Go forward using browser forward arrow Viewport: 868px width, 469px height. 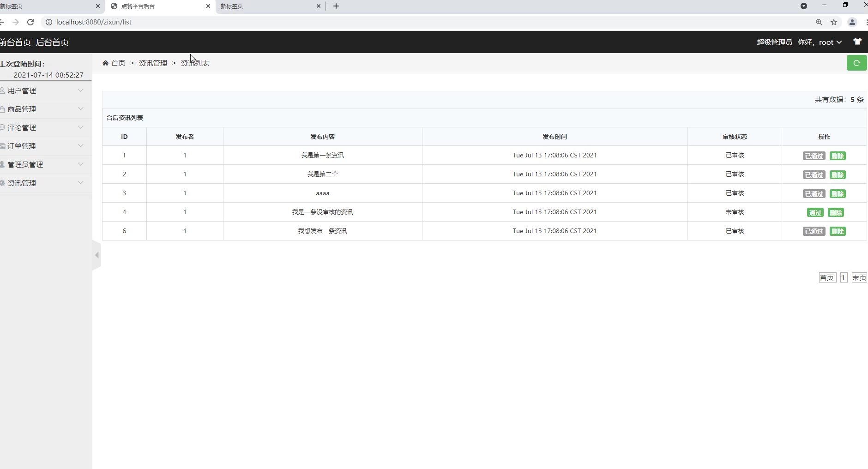[x=16, y=22]
